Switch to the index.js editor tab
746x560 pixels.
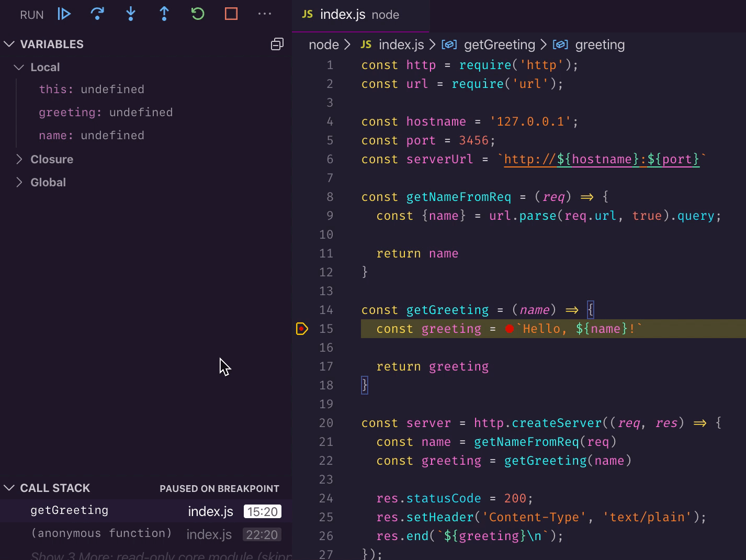coord(343,15)
